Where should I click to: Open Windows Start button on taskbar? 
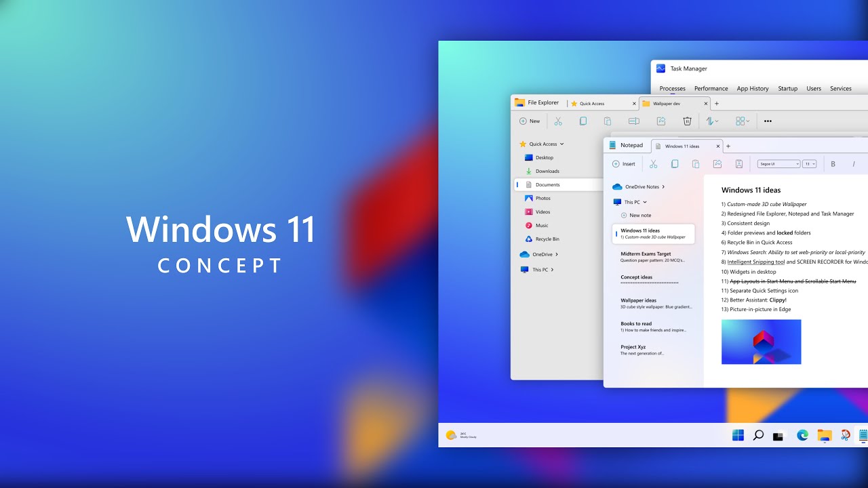tap(738, 435)
